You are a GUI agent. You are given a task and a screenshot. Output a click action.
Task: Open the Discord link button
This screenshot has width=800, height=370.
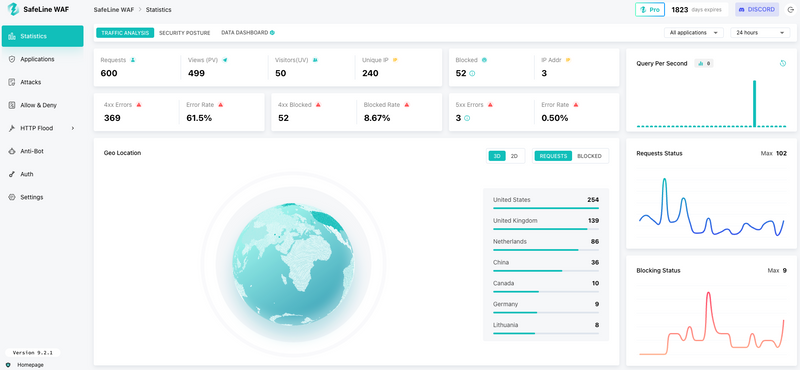757,10
